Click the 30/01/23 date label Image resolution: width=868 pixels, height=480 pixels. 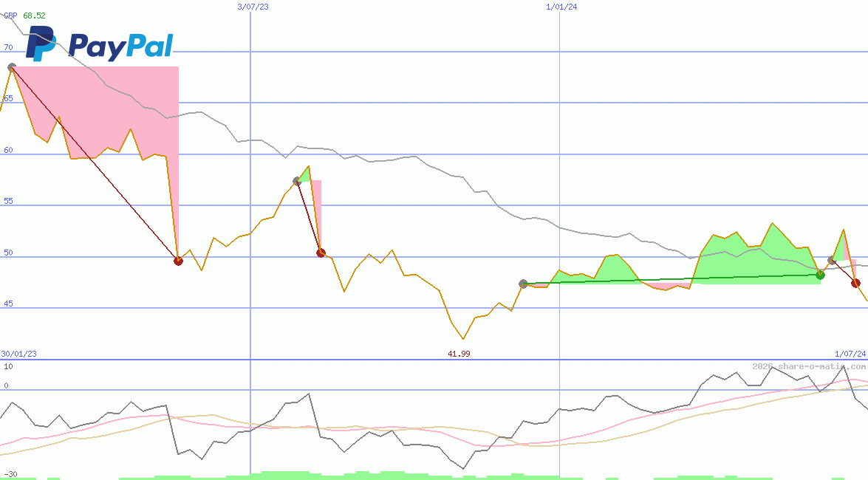[18, 354]
